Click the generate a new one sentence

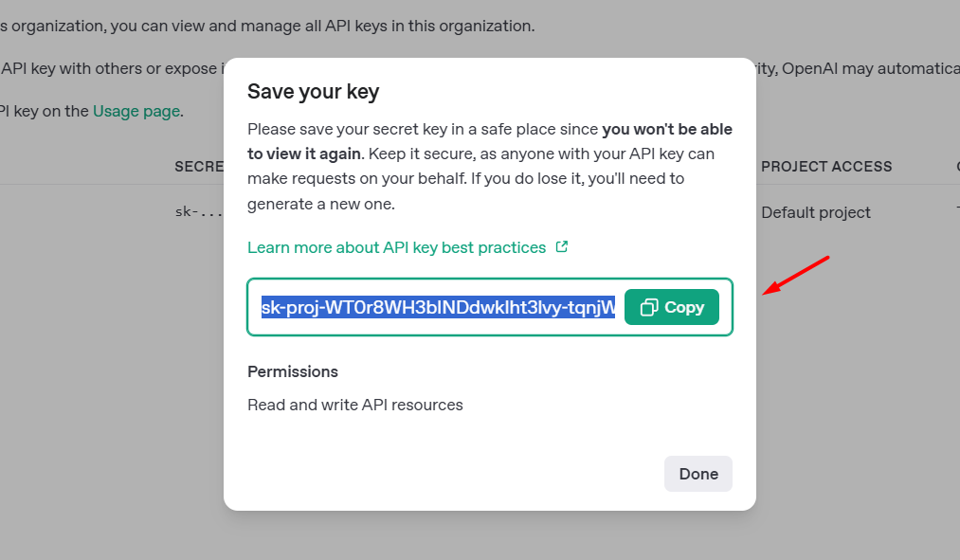(x=321, y=204)
